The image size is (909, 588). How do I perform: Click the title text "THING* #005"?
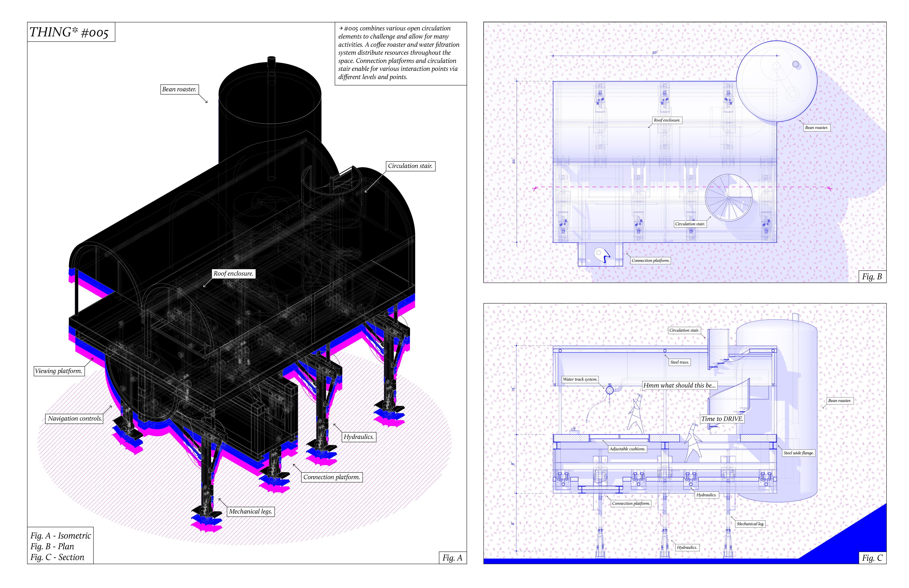click(x=69, y=32)
